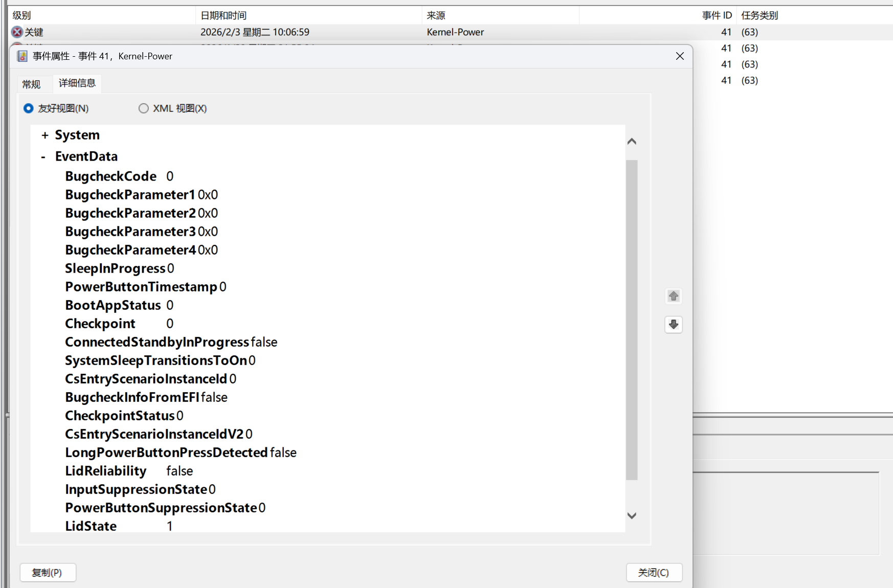
Task: Select the BugcheckCode entry in EventData
Action: (119, 176)
